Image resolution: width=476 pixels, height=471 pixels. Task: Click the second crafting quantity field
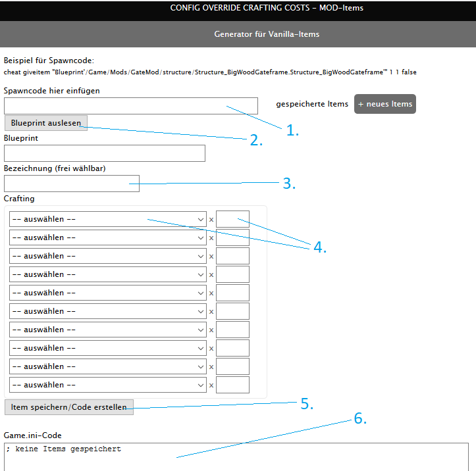[x=232, y=237]
